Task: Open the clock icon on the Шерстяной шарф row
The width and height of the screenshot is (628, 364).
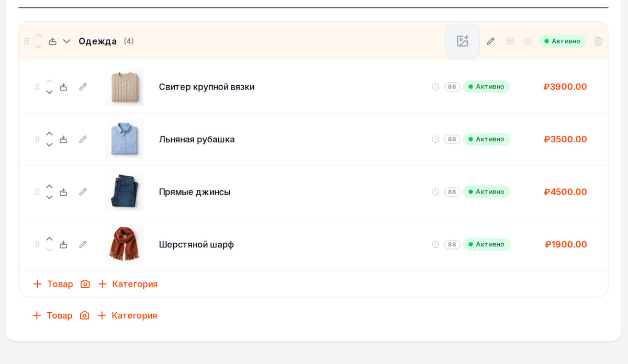Action: click(x=435, y=244)
